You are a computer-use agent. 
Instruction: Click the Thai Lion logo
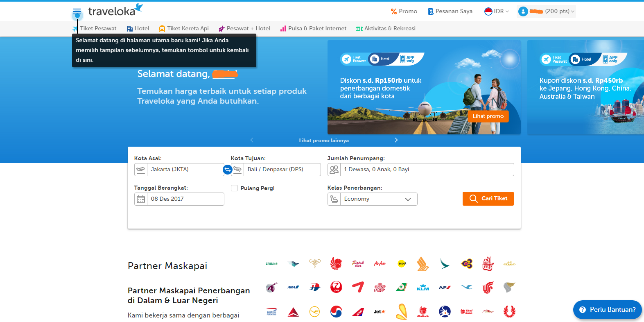(466, 312)
